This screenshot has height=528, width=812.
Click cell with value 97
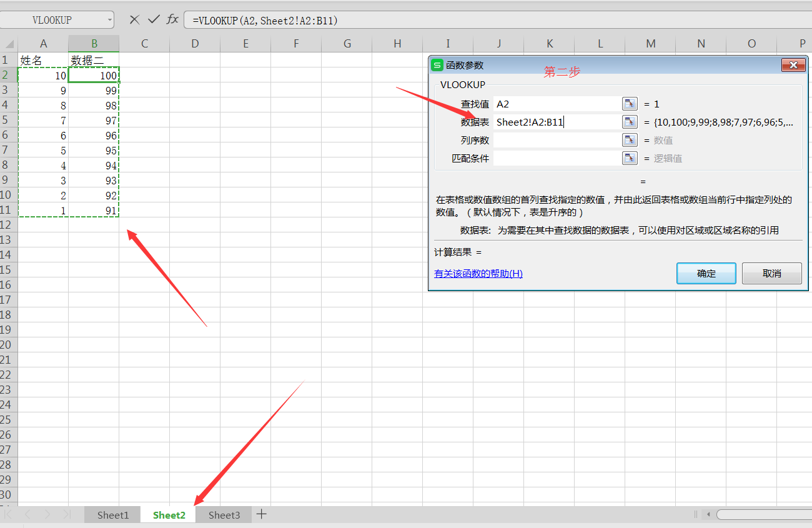pyautogui.click(x=94, y=120)
